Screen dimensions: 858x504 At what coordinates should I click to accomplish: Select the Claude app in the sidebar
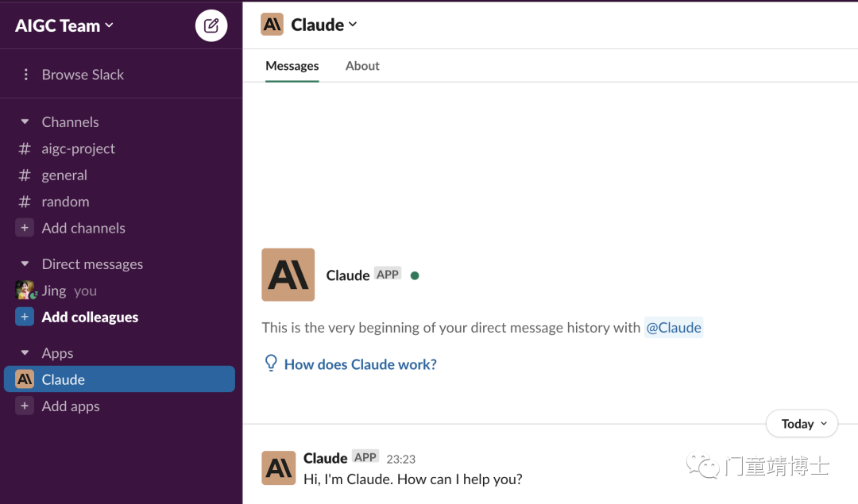pos(119,379)
